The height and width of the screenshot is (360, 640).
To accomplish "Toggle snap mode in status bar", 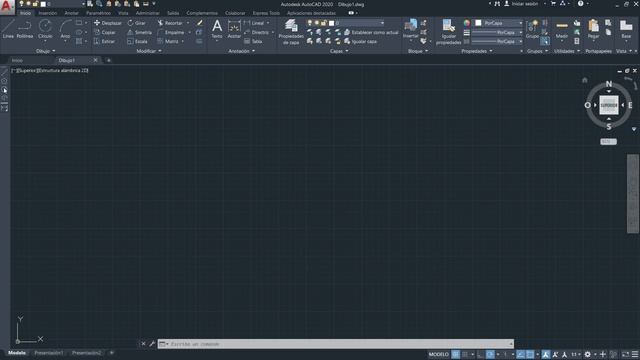I will click(464, 354).
